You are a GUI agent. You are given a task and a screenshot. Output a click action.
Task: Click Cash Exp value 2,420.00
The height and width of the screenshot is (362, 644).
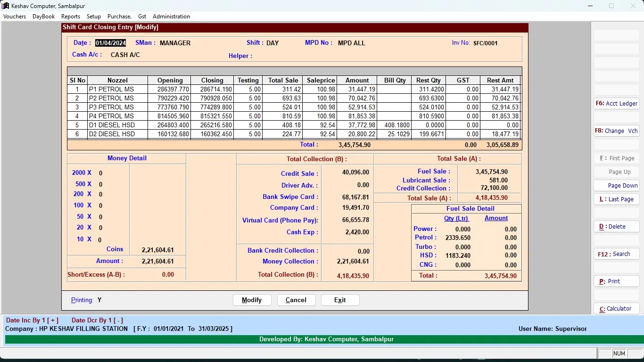357,232
